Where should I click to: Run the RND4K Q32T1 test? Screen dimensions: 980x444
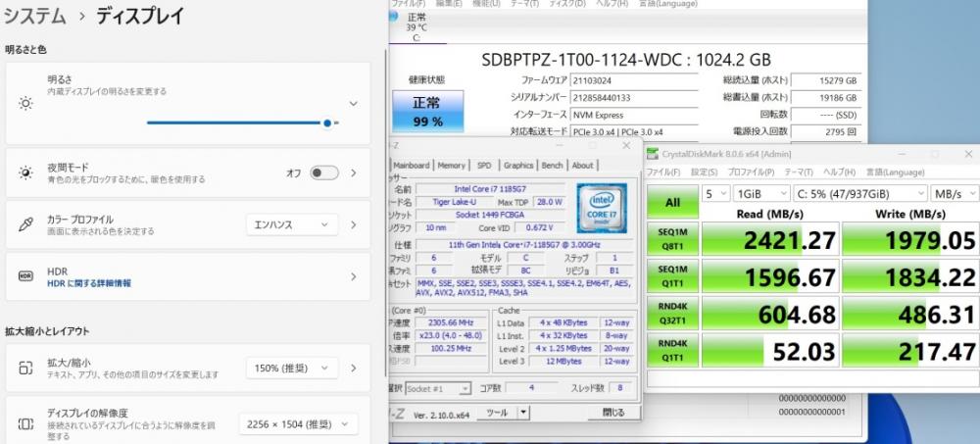[x=672, y=314]
